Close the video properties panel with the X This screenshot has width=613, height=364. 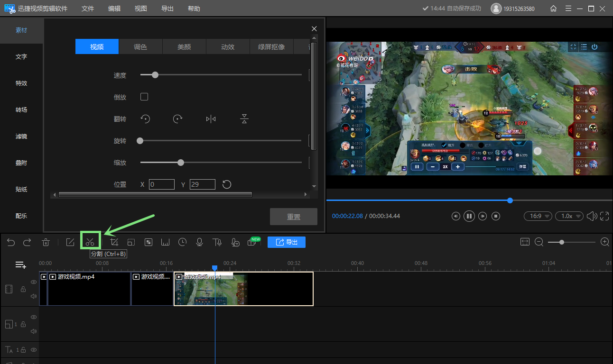[x=314, y=29]
